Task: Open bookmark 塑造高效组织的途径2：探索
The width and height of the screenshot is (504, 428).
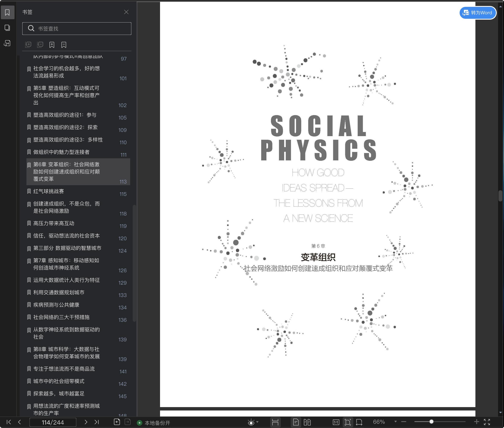Action: [x=78, y=128]
